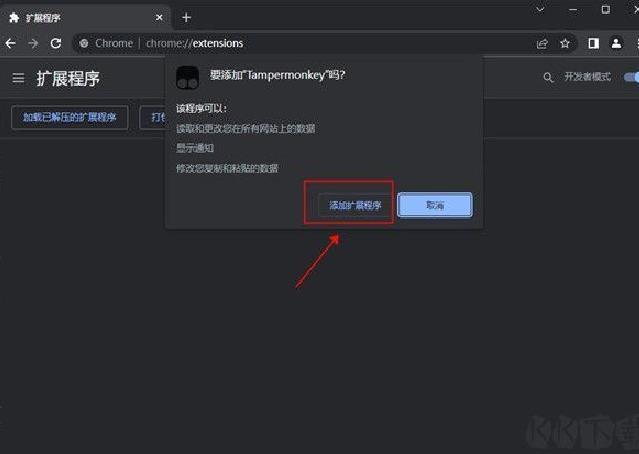Click 添加扩展程序 button in dialog

355,205
